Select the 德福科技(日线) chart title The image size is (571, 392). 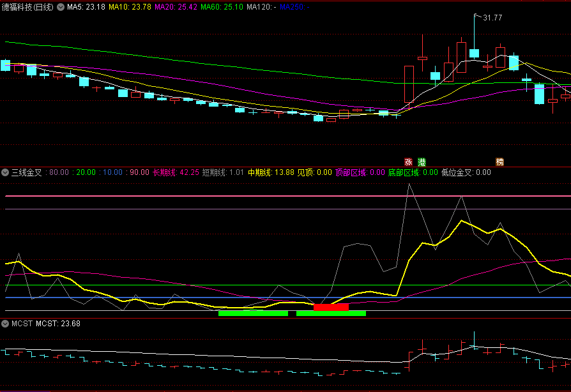point(27,7)
